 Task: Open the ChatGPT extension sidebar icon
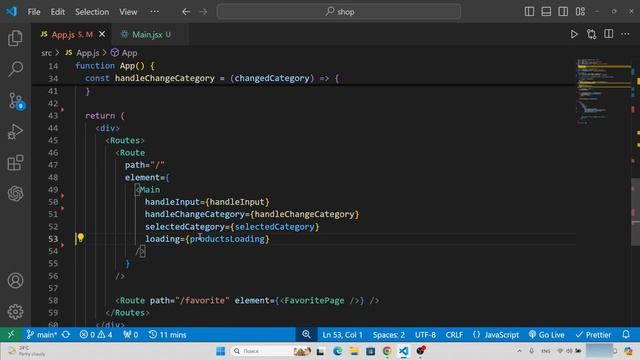(x=15, y=193)
